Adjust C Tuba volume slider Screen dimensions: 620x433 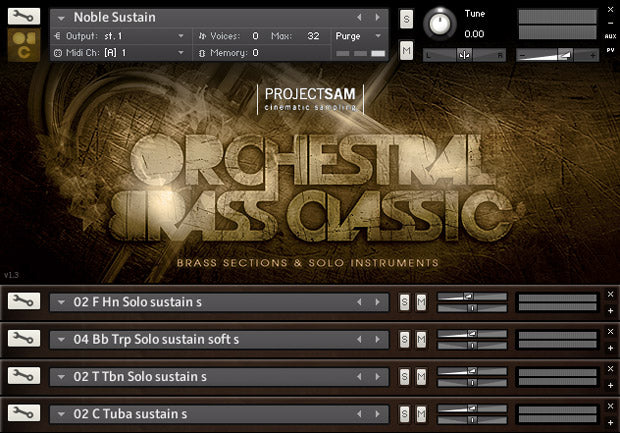pyautogui.click(x=472, y=408)
